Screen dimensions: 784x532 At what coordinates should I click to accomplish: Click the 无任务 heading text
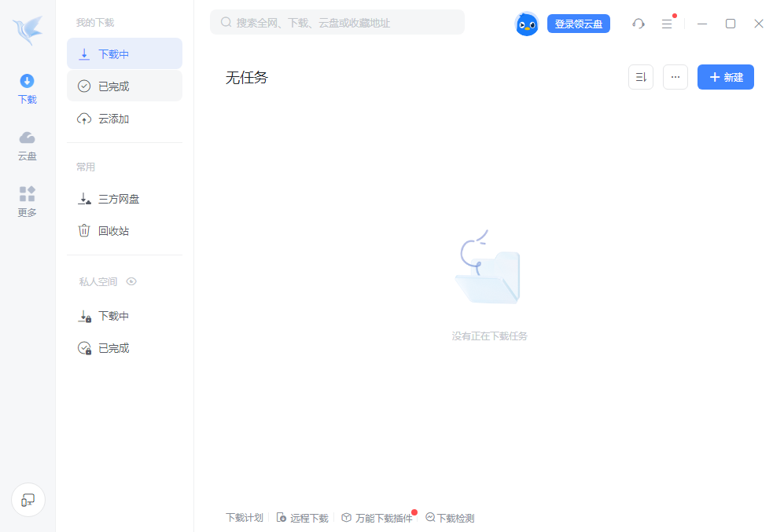click(x=246, y=78)
